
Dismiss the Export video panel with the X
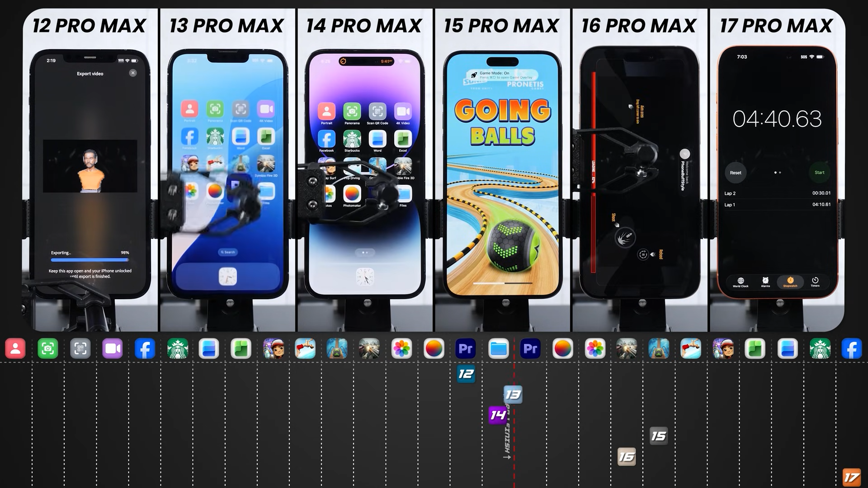pos(132,73)
